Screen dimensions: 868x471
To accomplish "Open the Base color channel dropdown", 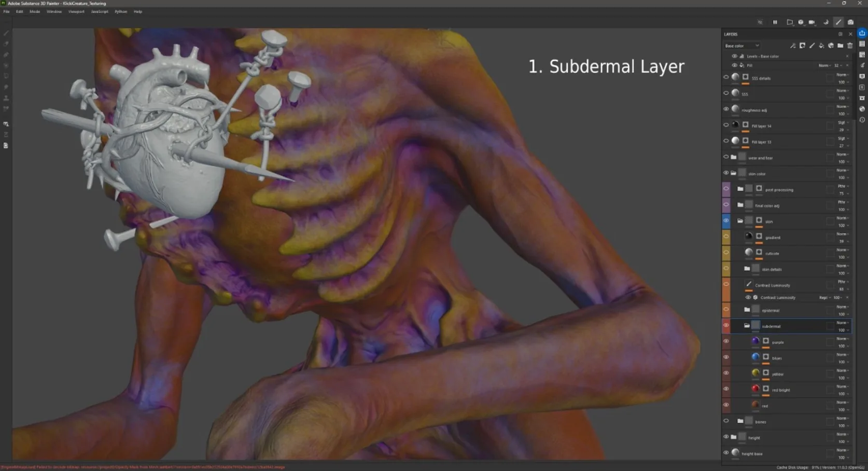I will click(742, 46).
